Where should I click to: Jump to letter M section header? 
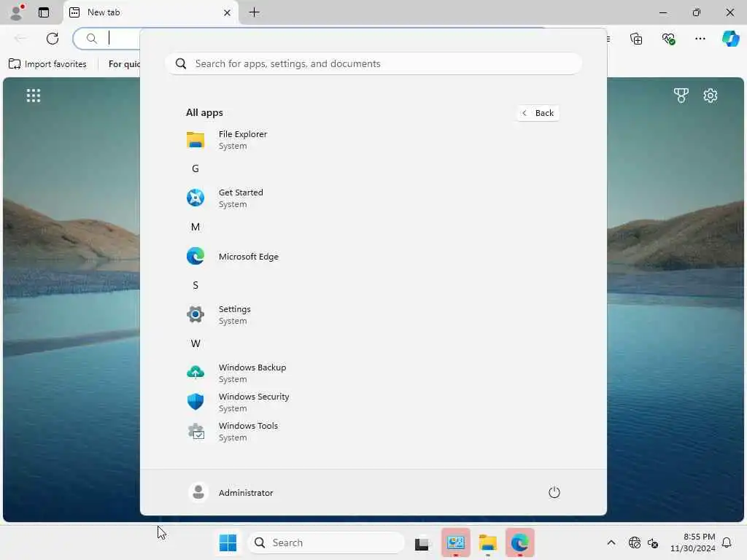point(196,227)
